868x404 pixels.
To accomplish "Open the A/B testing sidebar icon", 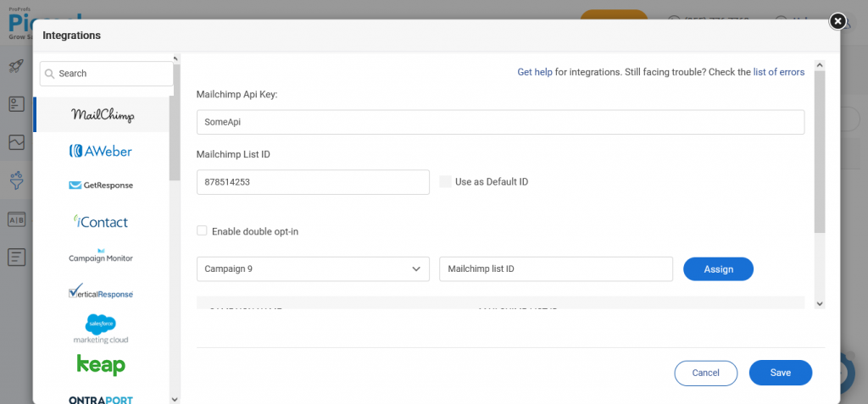I will 16,219.
